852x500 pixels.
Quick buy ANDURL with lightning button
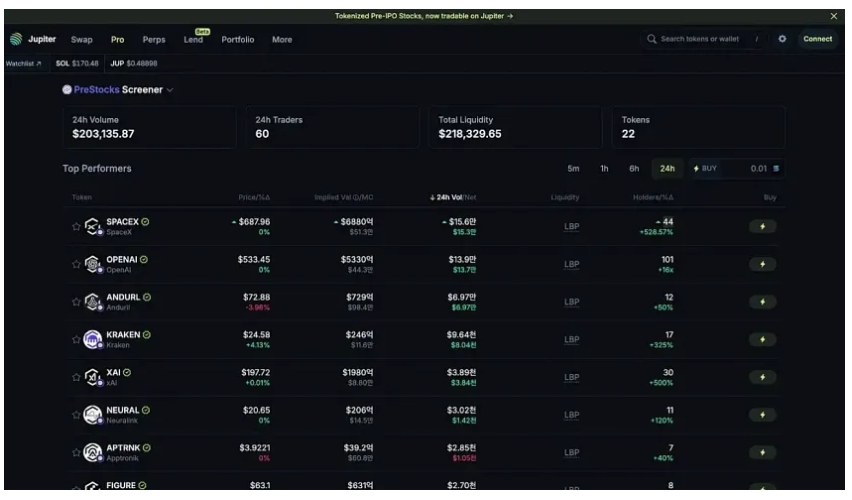point(762,302)
